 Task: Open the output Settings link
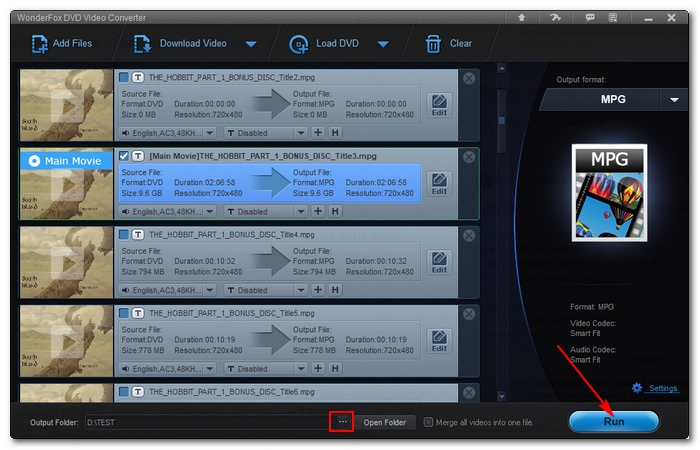point(662,388)
